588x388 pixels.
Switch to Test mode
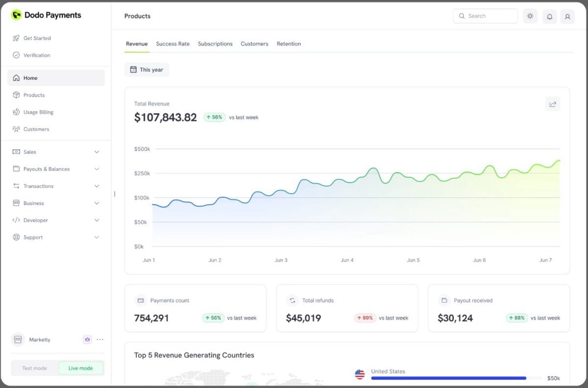(34, 368)
